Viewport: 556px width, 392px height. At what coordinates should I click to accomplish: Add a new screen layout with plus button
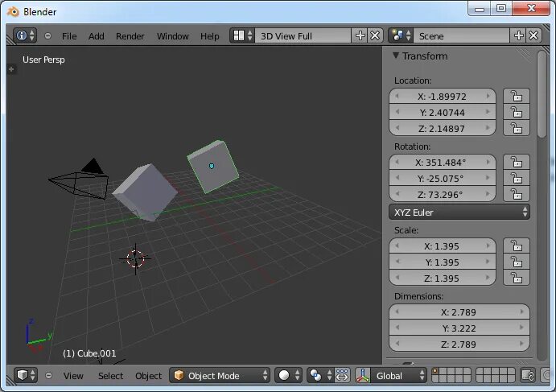pyautogui.click(x=360, y=36)
